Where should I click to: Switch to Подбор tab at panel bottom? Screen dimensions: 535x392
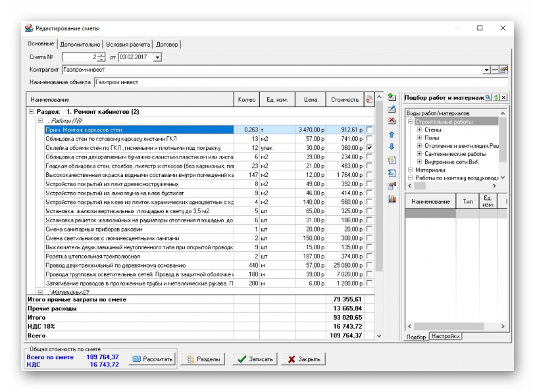[x=417, y=337]
